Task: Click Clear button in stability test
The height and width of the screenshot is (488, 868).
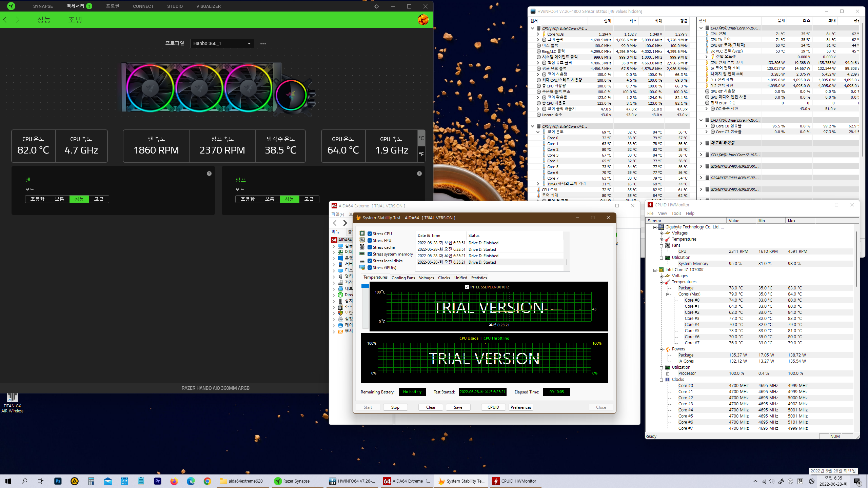Action: point(431,407)
